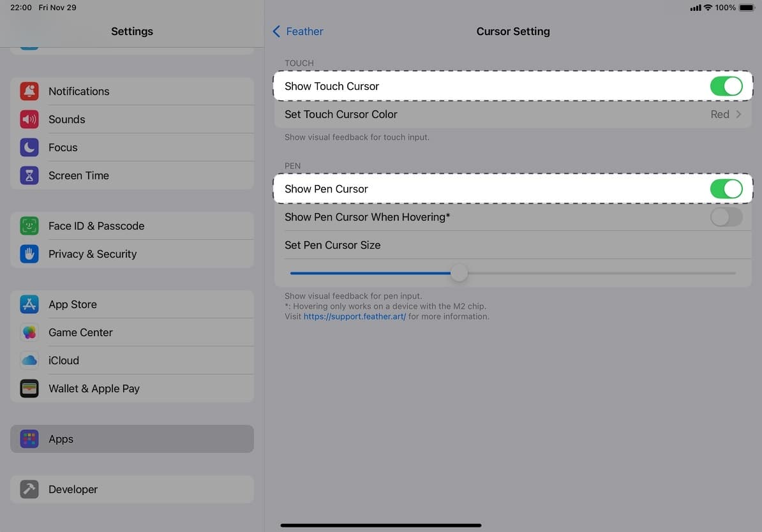
Task: Open the Game Center icon
Action: (x=29, y=332)
